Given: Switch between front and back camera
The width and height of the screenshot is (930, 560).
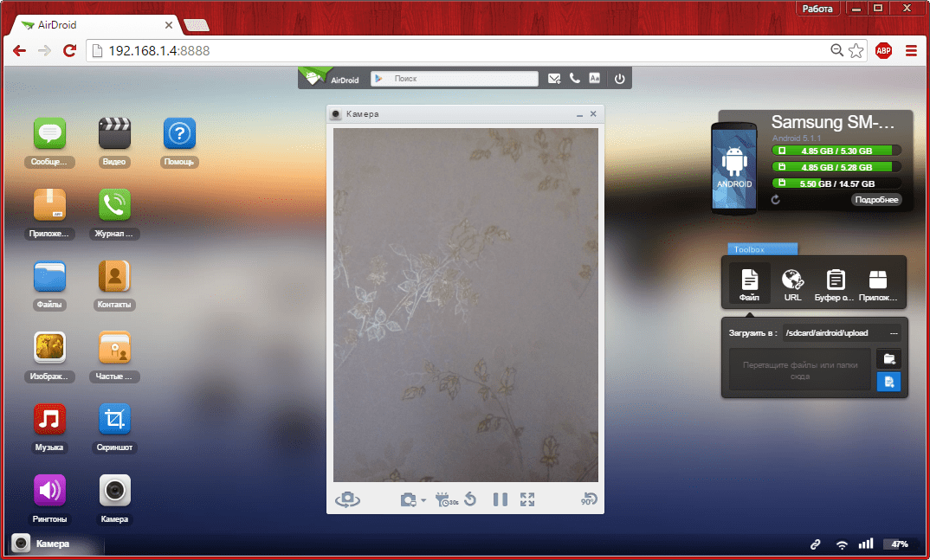Looking at the screenshot, I should coord(347,499).
